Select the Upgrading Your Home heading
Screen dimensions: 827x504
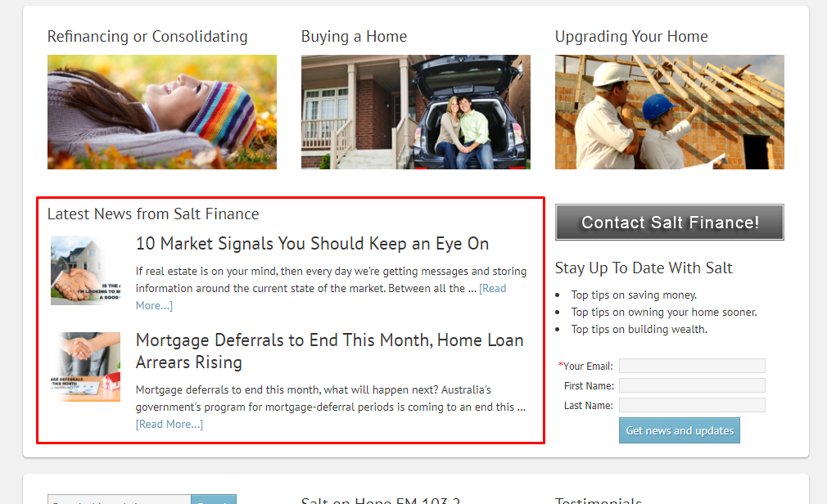[x=631, y=36]
